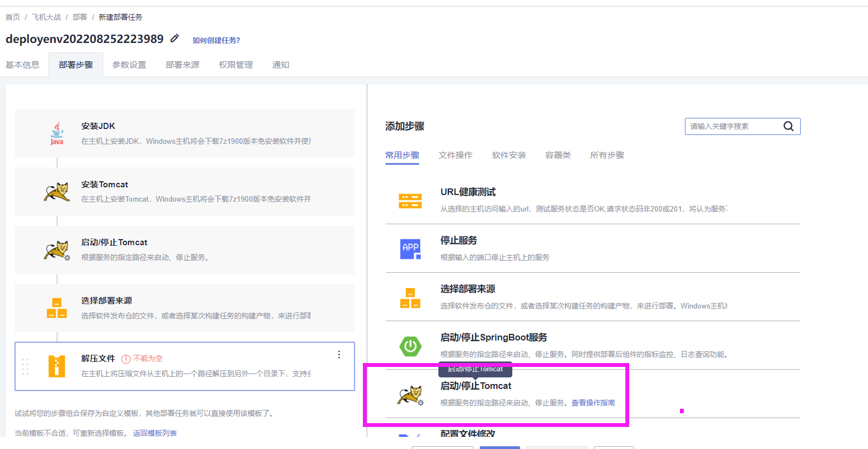Click the red warning icon beside 不能为空
The width and height of the screenshot is (868, 449).
tap(126, 359)
